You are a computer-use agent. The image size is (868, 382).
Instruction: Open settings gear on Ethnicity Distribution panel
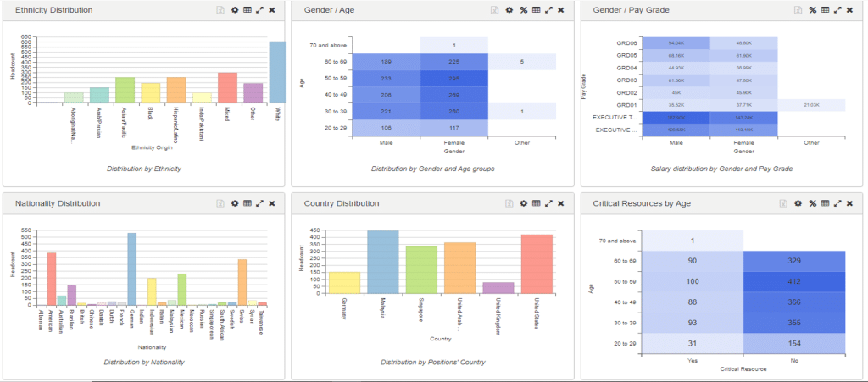pos(234,10)
